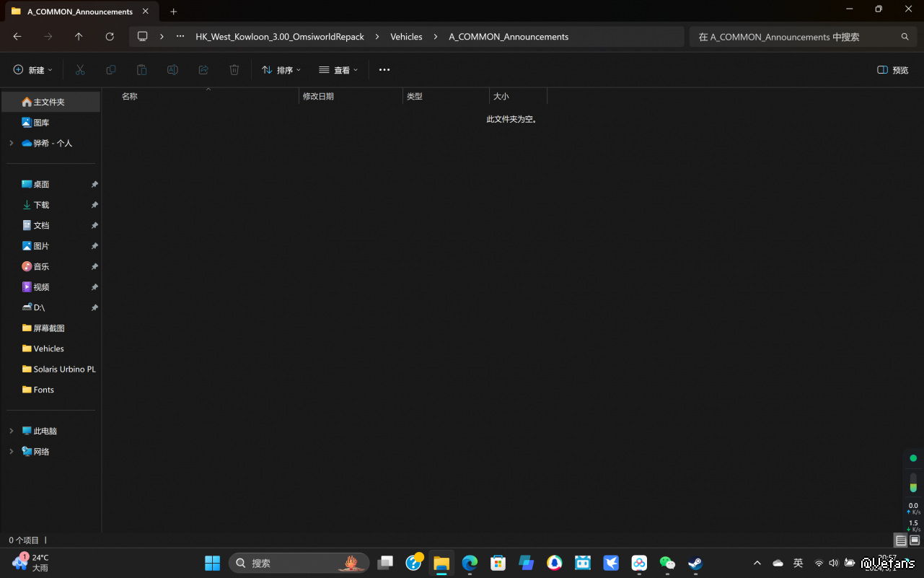The height and width of the screenshot is (578, 924).
Task: Switch to large thumbnails view mode
Action: pyautogui.click(x=915, y=540)
